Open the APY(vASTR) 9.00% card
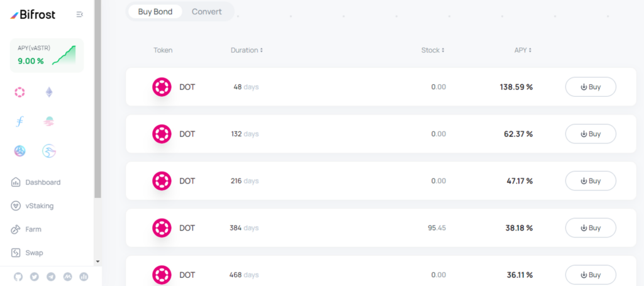 tap(47, 55)
